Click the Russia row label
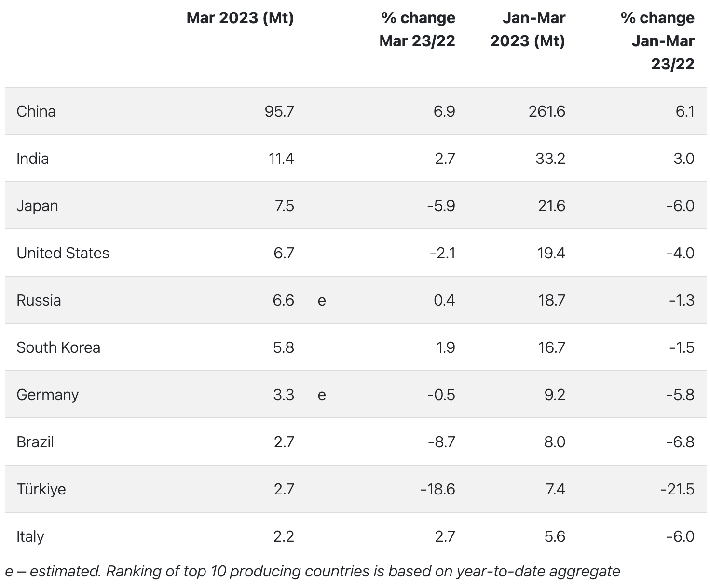 [x=39, y=300]
